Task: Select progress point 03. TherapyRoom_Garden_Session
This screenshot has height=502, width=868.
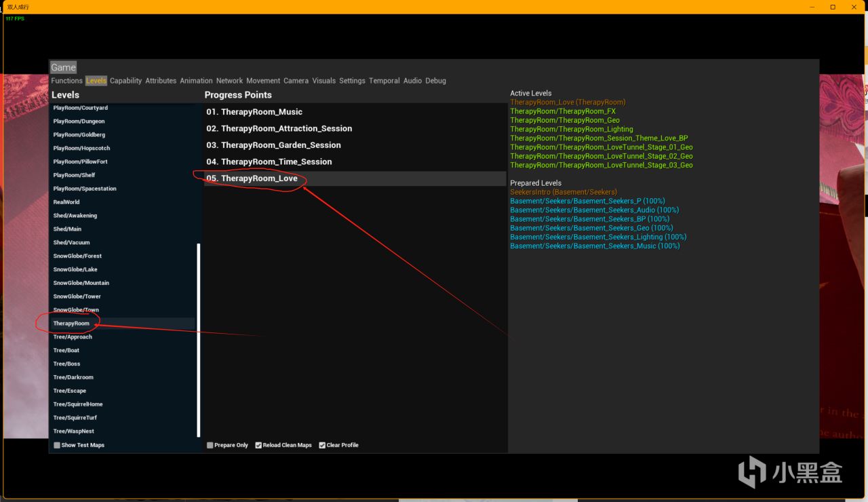Action: (x=355, y=145)
